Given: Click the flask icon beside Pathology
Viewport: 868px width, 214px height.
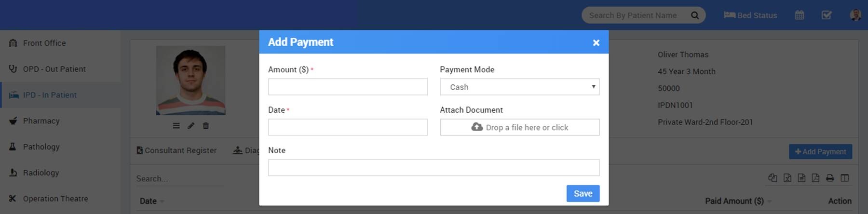Looking at the screenshot, I should pyautogui.click(x=13, y=147).
